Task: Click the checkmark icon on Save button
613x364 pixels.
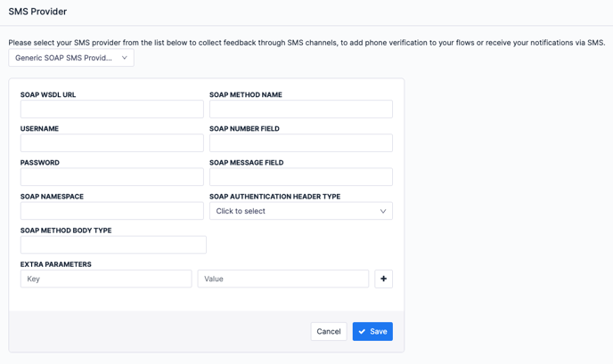Action: tap(362, 332)
